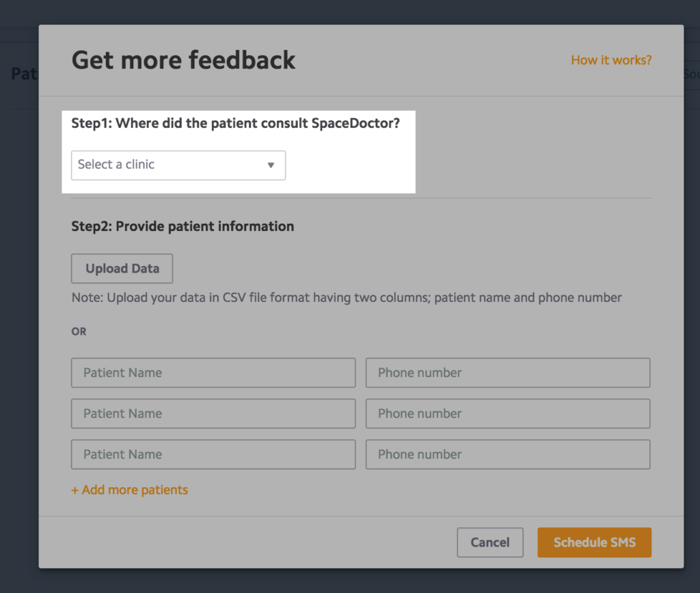This screenshot has width=700, height=593.
Task: Click the second Patient Name field
Action: click(213, 413)
